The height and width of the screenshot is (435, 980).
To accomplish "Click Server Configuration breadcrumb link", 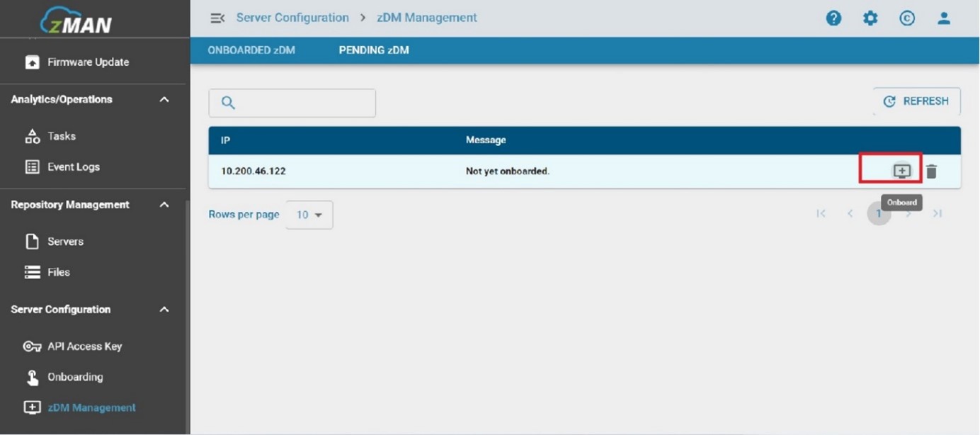I will coord(292,18).
